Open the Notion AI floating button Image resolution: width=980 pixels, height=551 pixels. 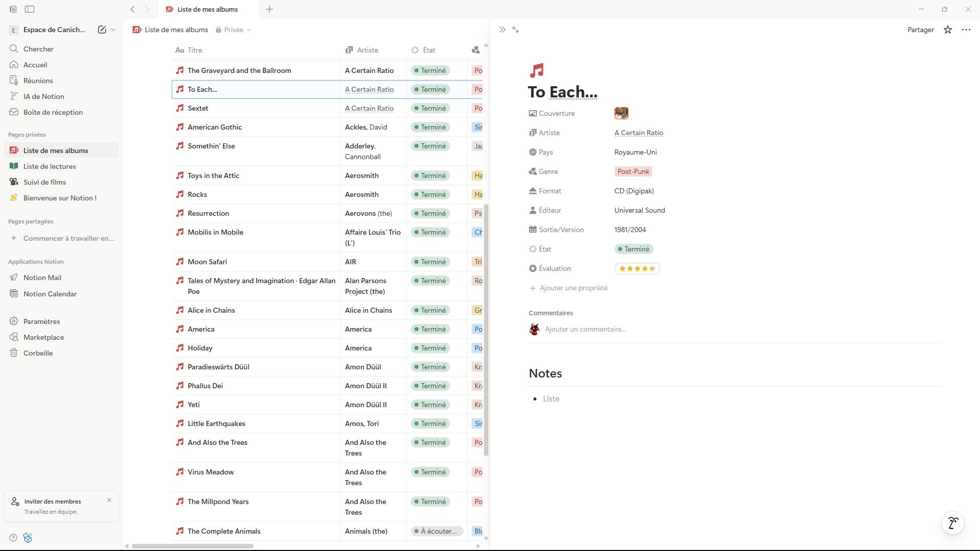click(952, 523)
